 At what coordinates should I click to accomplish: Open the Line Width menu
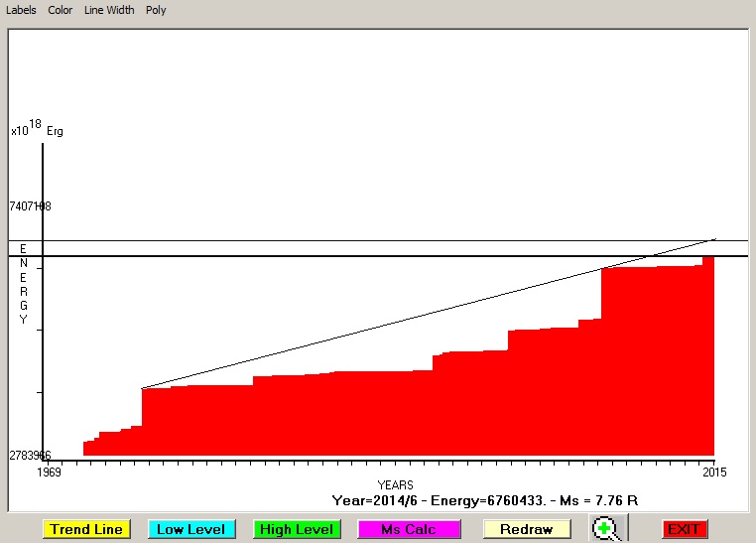[x=109, y=10]
